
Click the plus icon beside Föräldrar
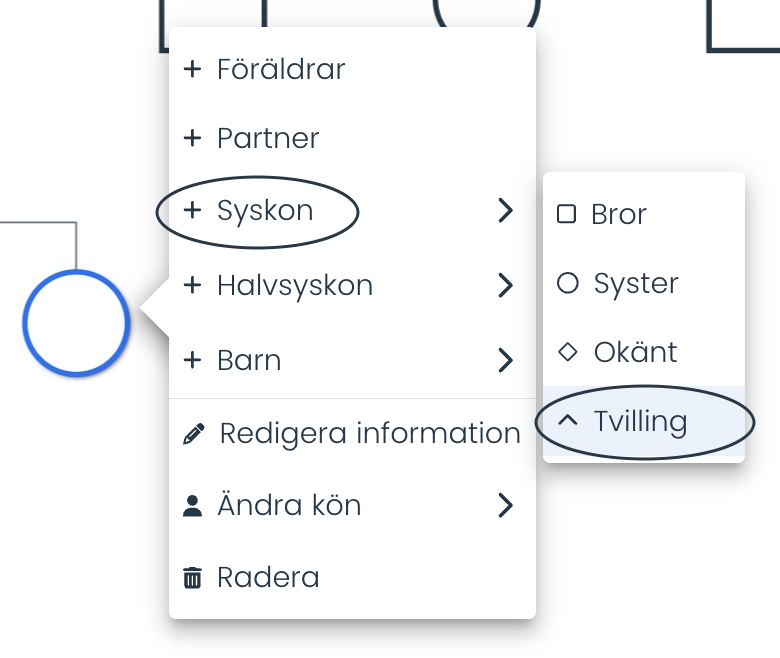pos(193,69)
